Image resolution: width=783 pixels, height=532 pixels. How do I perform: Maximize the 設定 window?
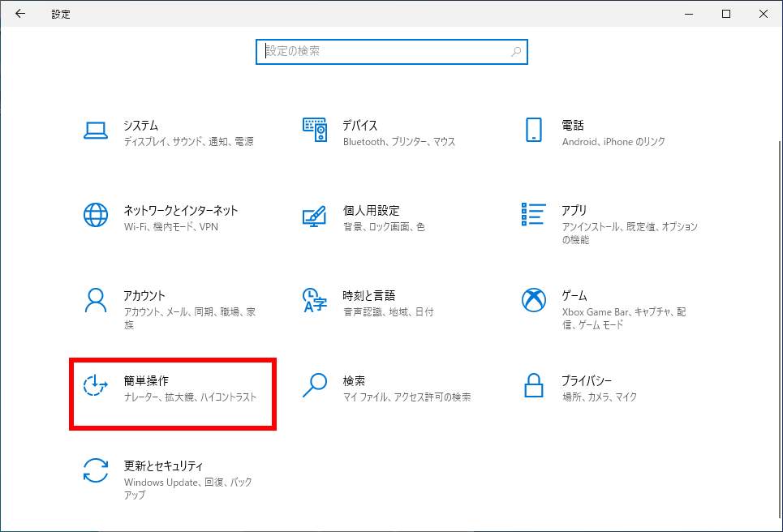pyautogui.click(x=726, y=14)
